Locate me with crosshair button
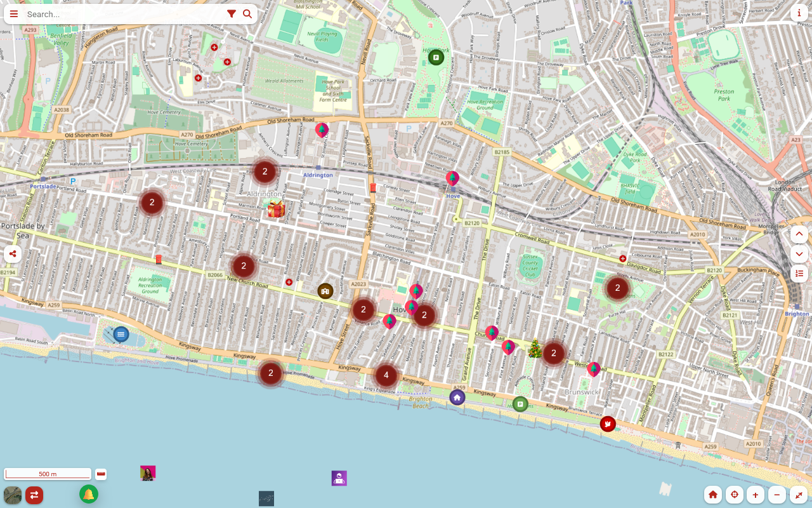812x508 pixels. (x=734, y=495)
